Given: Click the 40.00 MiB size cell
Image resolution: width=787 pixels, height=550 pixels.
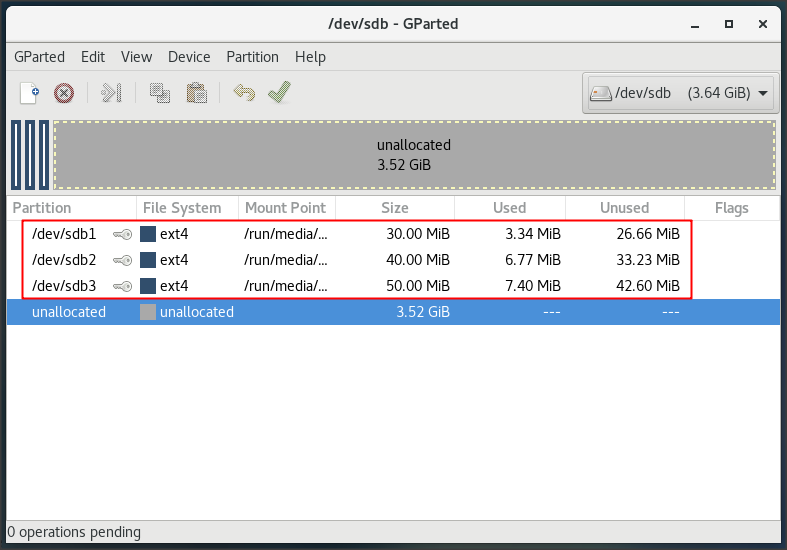Looking at the screenshot, I should point(418,260).
